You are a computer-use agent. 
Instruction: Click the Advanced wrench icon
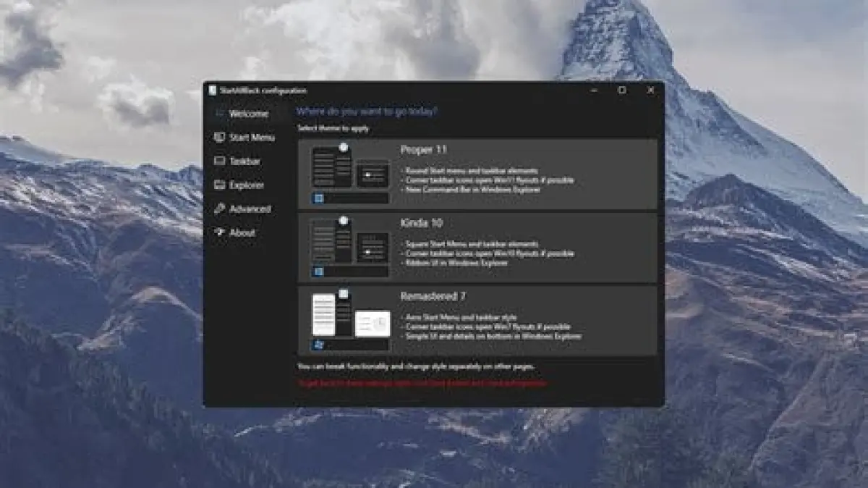pyautogui.click(x=218, y=209)
